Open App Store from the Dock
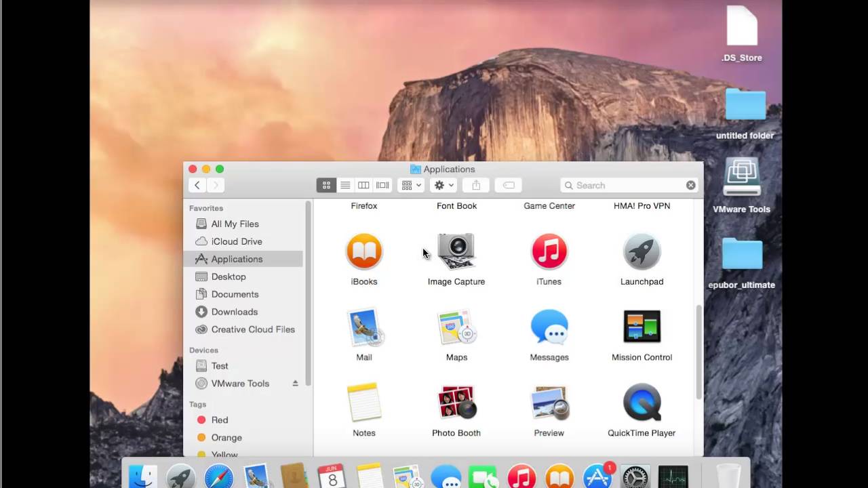 [x=597, y=476]
